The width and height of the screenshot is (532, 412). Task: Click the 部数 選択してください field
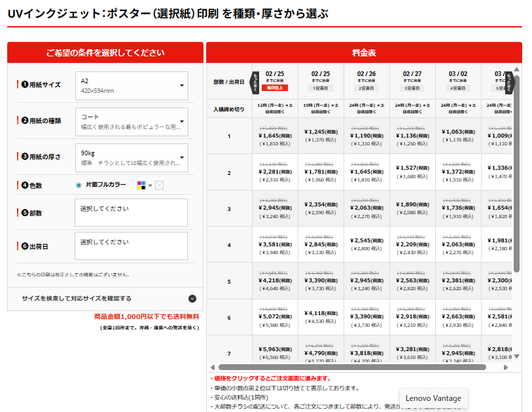pos(132,212)
